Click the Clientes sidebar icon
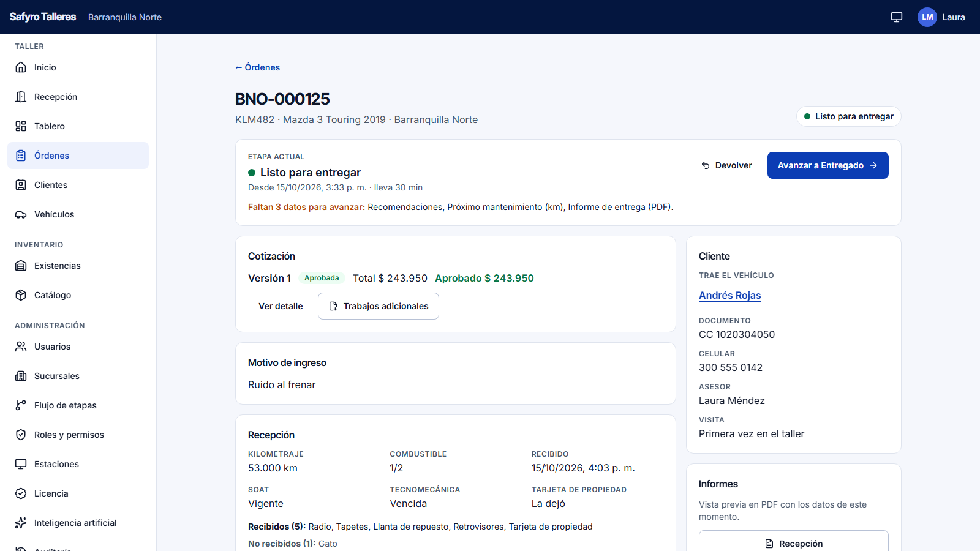Viewport: 980px width, 551px height. click(x=21, y=185)
